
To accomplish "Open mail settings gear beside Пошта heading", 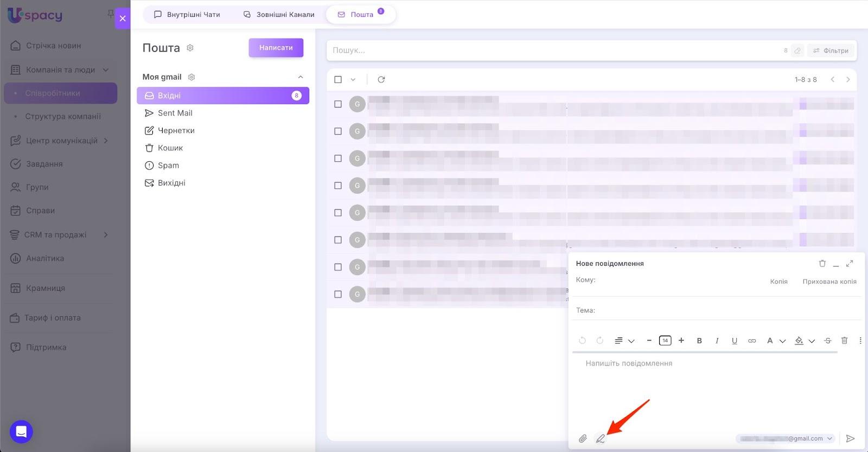I will pyautogui.click(x=190, y=48).
